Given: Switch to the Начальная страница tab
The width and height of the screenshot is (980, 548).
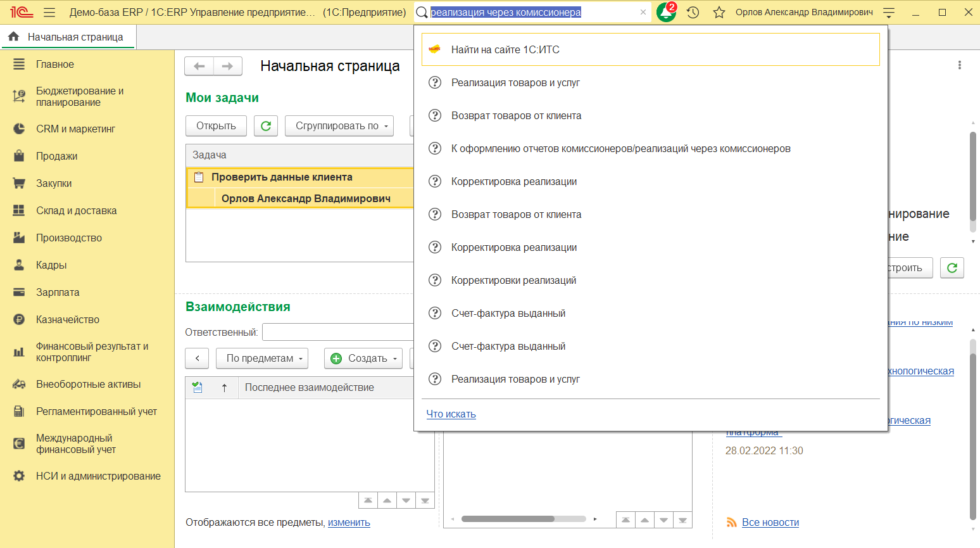Looking at the screenshot, I should coord(68,37).
